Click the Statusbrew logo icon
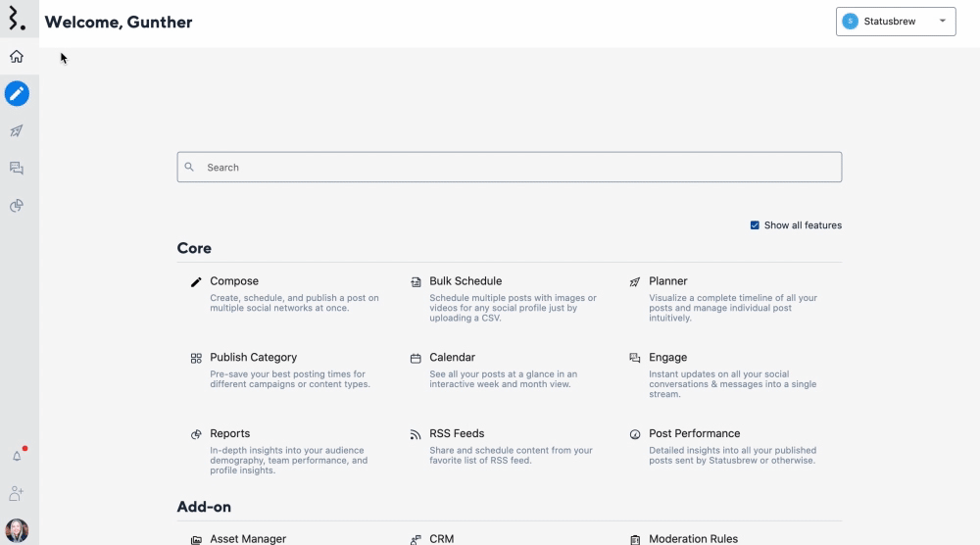980x545 pixels. (x=17, y=20)
